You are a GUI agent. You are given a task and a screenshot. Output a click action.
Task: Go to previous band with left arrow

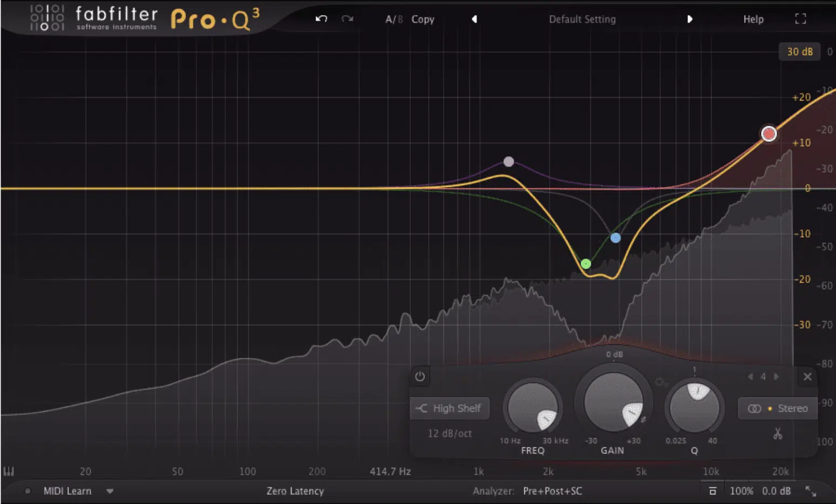pos(751,377)
